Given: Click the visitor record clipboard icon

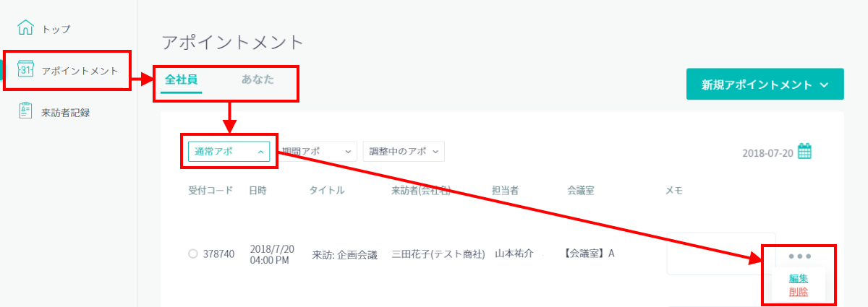Looking at the screenshot, I should coord(25,111).
